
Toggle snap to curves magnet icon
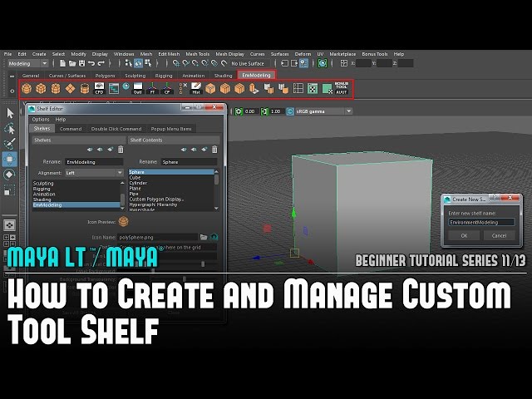[185, 63]
